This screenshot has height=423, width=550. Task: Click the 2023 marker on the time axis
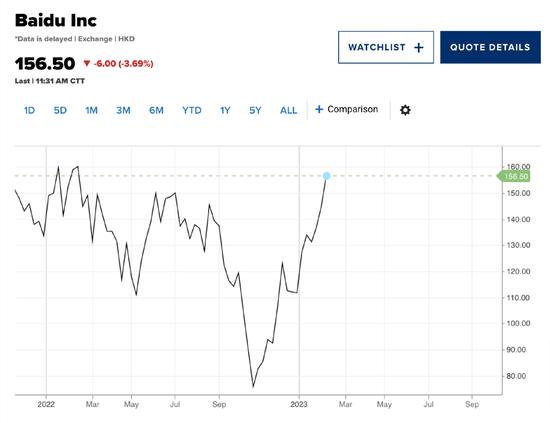(x=299, y=404)
